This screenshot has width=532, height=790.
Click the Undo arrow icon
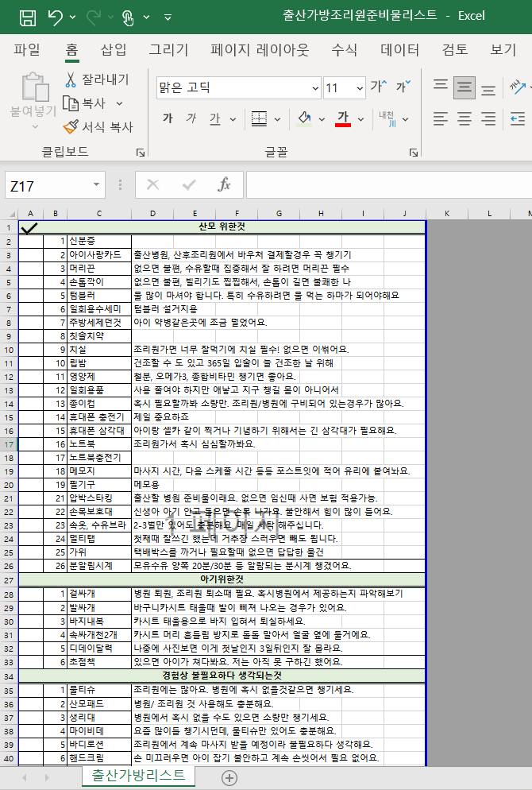coord(55,17)
